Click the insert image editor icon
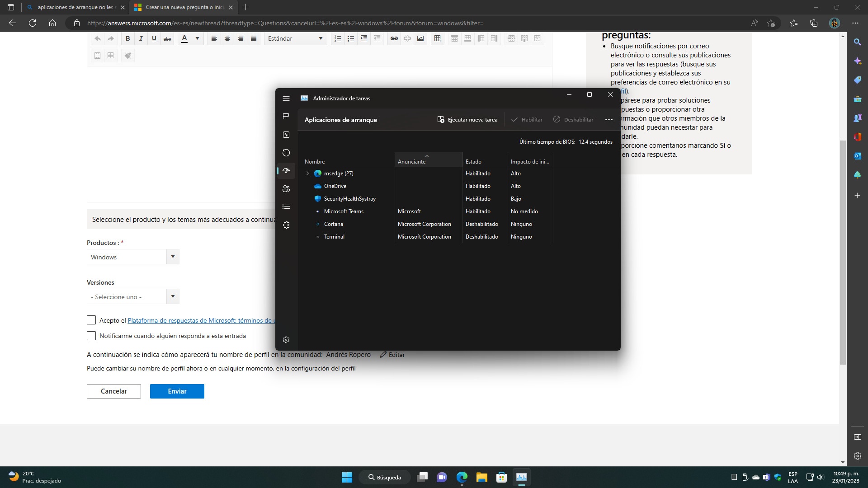The width and height of the screenshot is (868, 488). (x=420, y=38)
